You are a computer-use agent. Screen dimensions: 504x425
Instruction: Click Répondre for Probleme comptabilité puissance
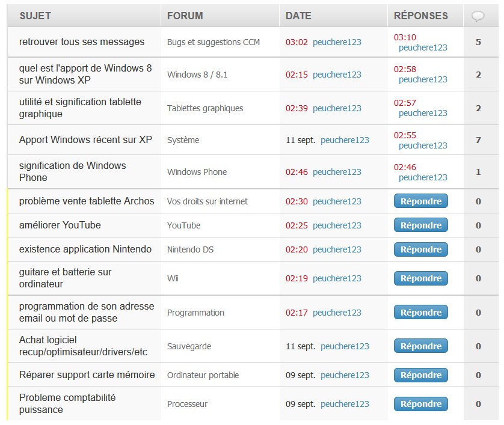coord(421,404)
